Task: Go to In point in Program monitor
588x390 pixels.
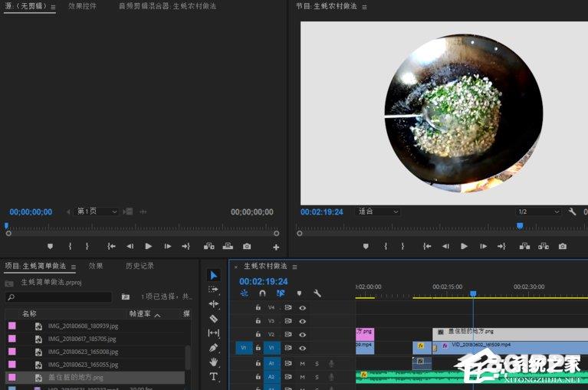Action: point(427,246)
